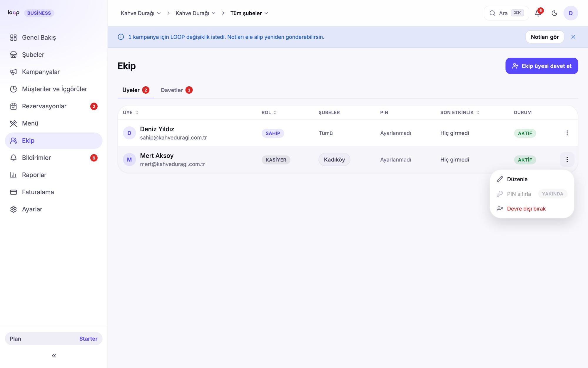The width and height of the screenshot is (588, 368).
Task: Click the name Deniz Yıldız
Action: (157, 129)
